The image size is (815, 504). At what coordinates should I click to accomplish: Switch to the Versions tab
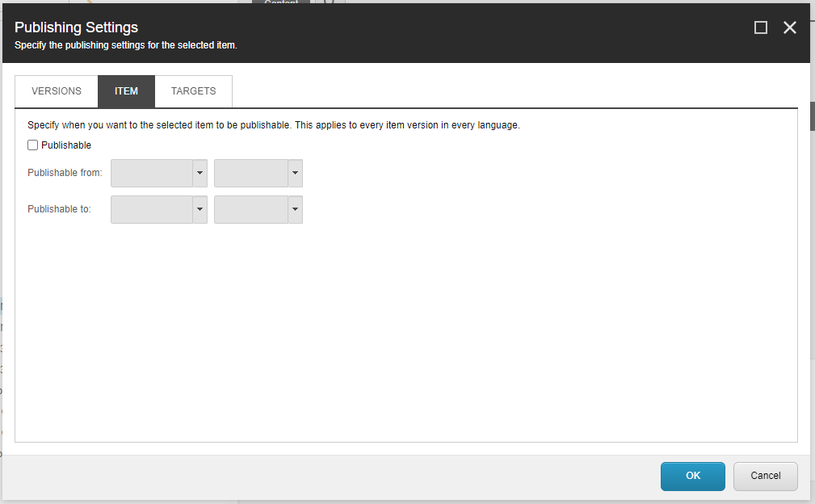pyautogui.click(x=56, y=91)
